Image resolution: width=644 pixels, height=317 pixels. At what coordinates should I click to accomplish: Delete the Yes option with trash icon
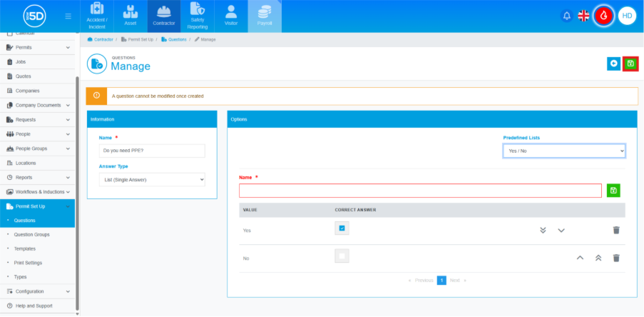click(x=616, y=230)
